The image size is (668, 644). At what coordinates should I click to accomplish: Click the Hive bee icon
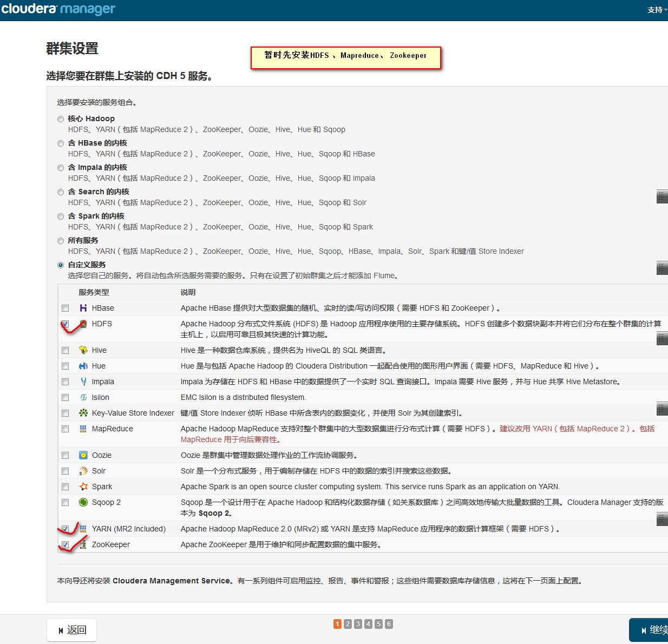pos(83,350)
